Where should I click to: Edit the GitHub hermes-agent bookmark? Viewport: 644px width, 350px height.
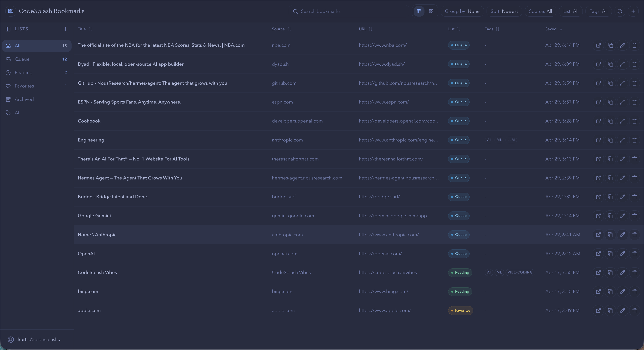[x=622, y=83]
